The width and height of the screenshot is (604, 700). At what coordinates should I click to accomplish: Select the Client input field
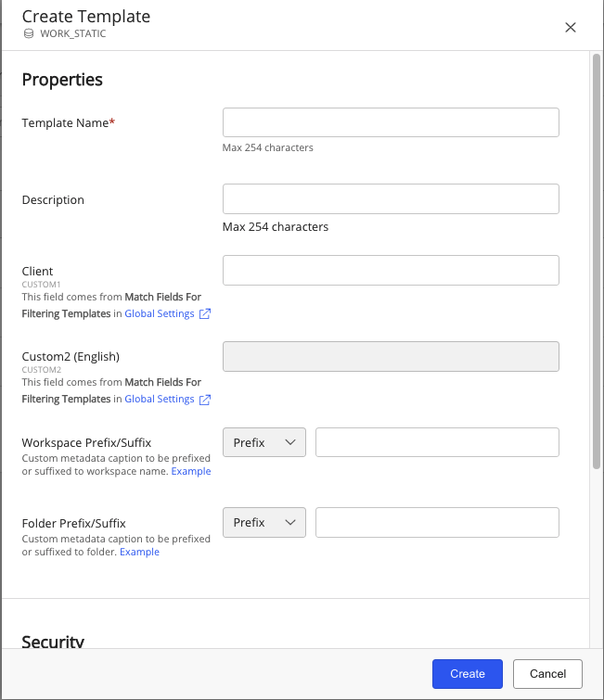coord(391,270)
